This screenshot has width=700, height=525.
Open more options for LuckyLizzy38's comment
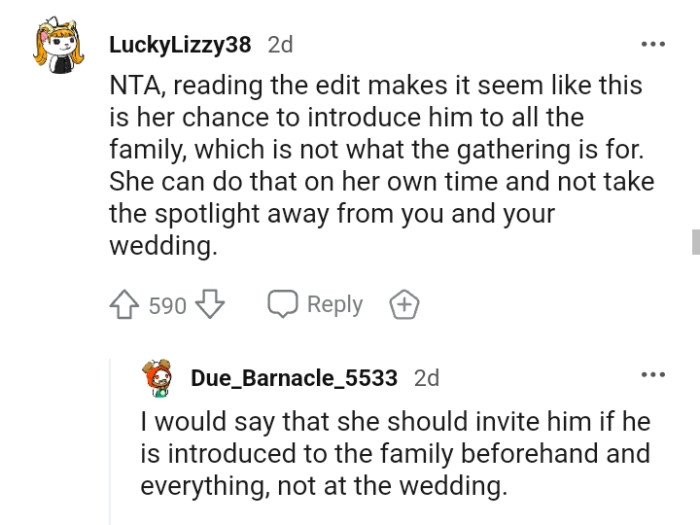(653, 44)
